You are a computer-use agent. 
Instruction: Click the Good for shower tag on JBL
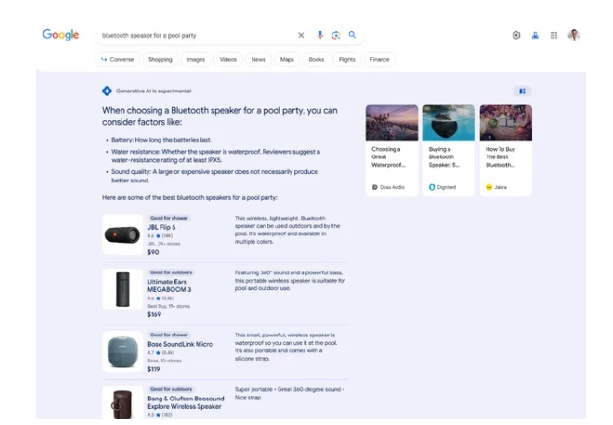click(169, 218)
